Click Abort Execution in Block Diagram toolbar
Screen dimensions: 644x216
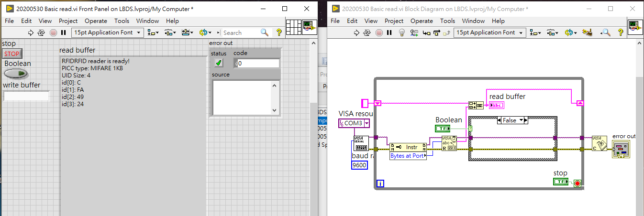pos(378,32)
